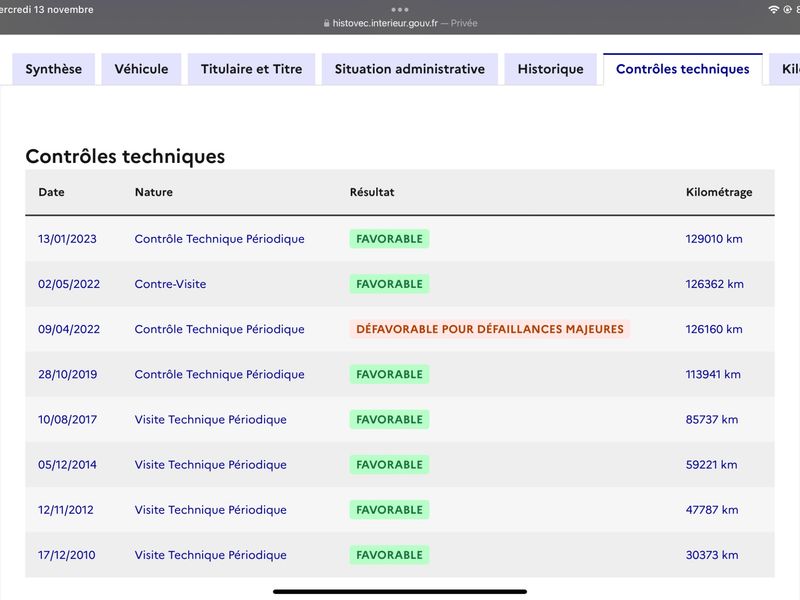Click the FAVORABLE badge for 13/01/2023

(x=389, y=239)
